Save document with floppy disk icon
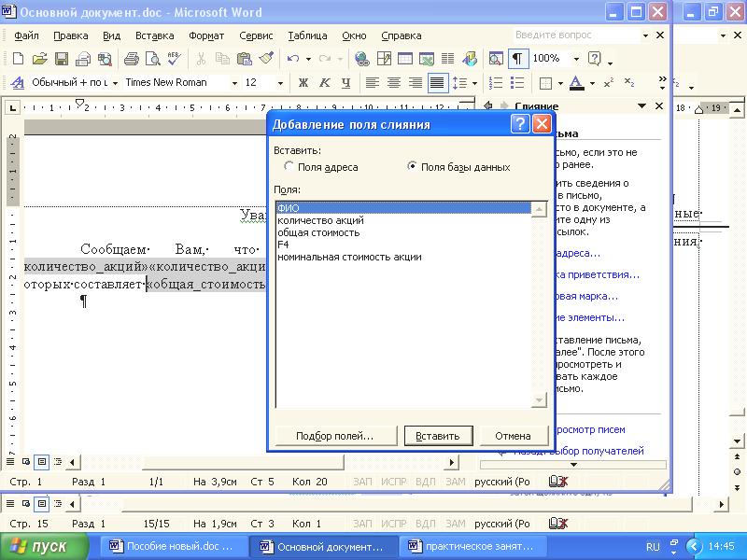 (x=62, y=59)
